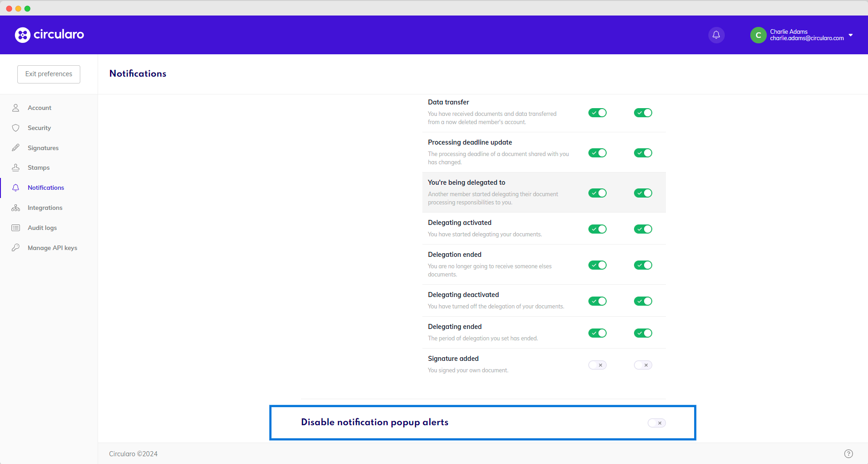
Task: Turn off first Data transfer toggle
Action: coord(597,113)
